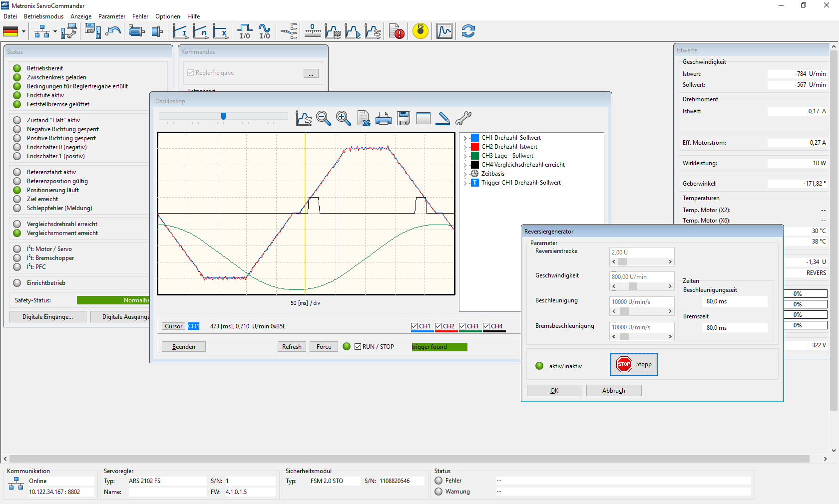Click the blue refresh arrows icon

point(468,31)
